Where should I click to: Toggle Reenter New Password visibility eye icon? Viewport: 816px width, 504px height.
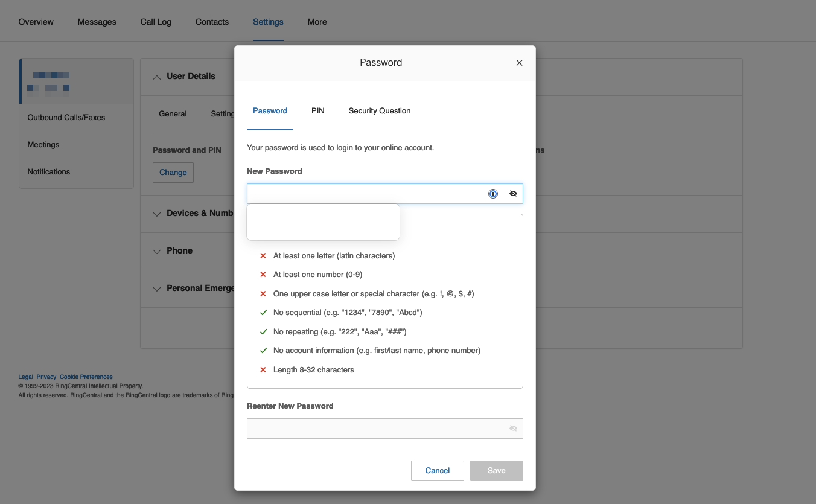point(513,429)
